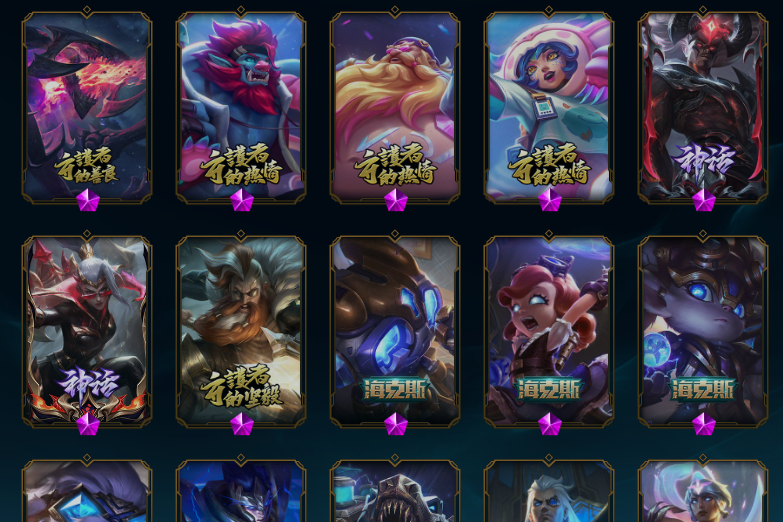Select the silver-haired huntress 神话 card
Screen dimensions: 783x522
87,332
